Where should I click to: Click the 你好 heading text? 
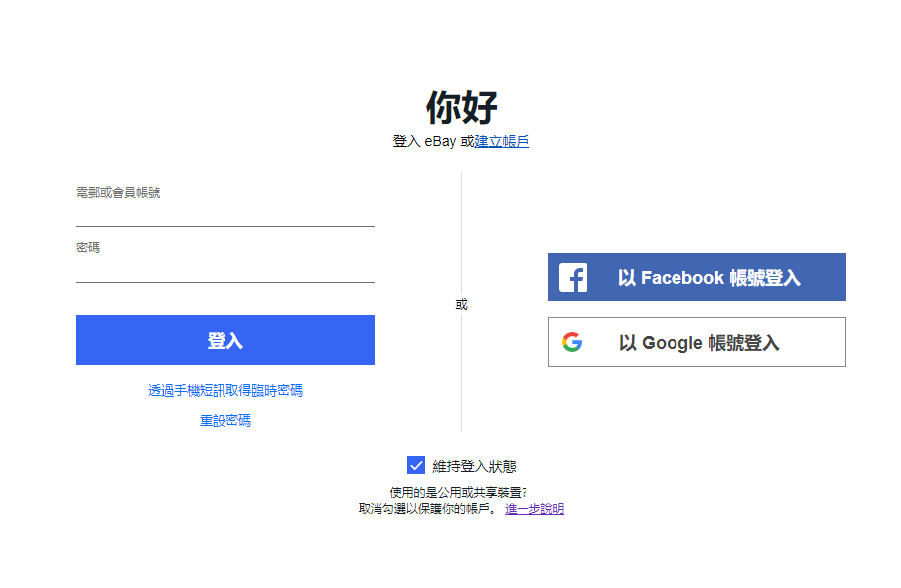[x=461, y=107]
